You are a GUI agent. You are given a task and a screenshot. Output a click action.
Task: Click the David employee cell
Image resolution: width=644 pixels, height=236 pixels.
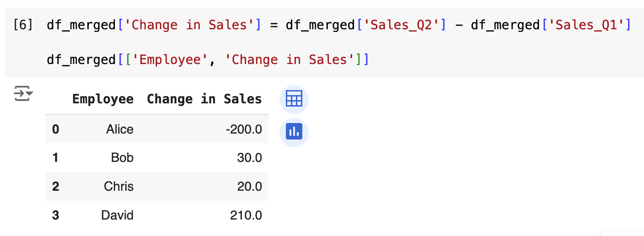click(117, 215)
